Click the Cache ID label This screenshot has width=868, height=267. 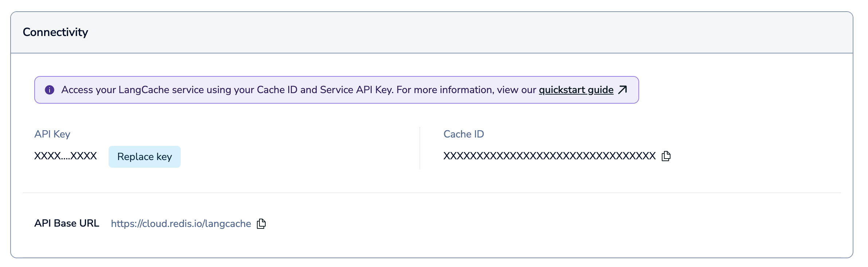[x=464, y=134]
